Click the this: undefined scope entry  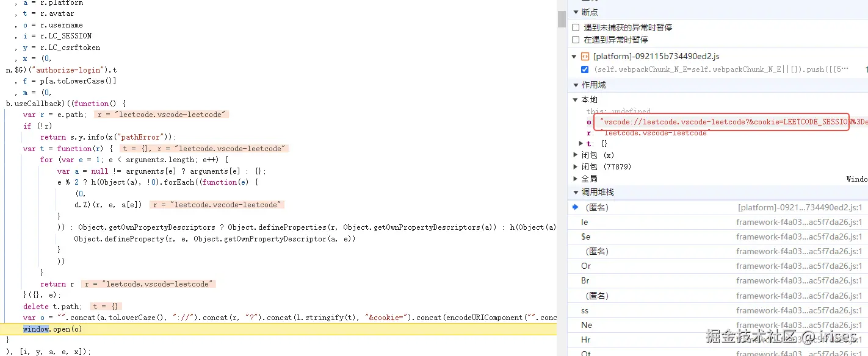click(x=618, y=112)
